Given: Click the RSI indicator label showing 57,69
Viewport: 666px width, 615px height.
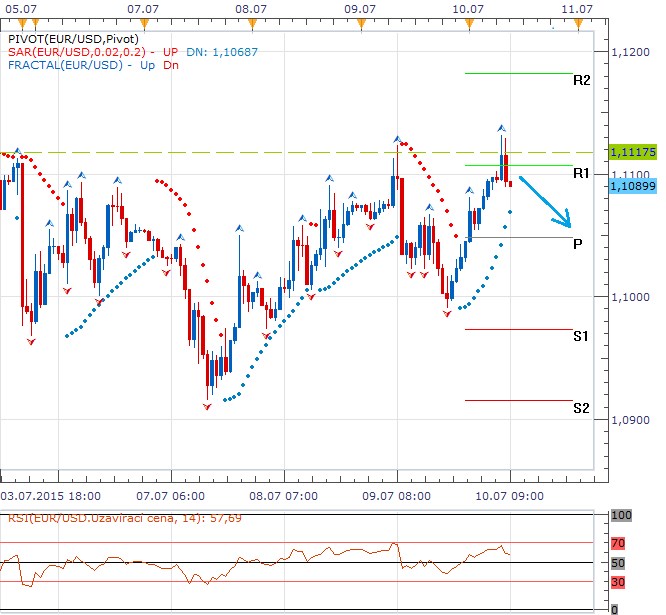Looking at the screenshot, I should pos(125,518).
